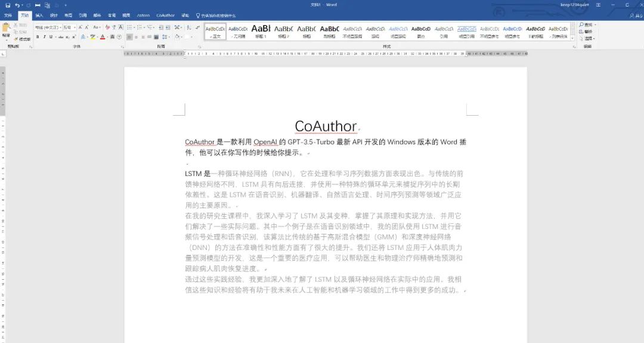Toggle Italic formatting
This screenshot has height=343, width=644.
point(44,37)
